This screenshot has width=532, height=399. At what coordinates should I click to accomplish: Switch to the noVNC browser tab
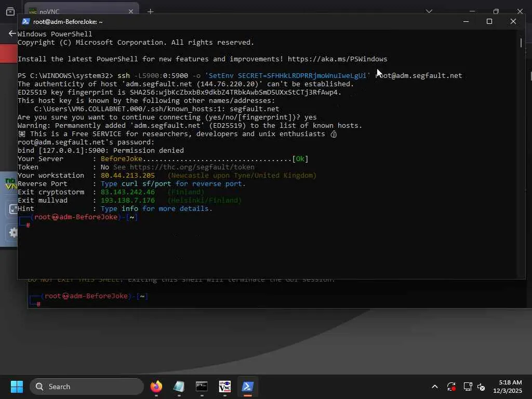coord(82,10)
